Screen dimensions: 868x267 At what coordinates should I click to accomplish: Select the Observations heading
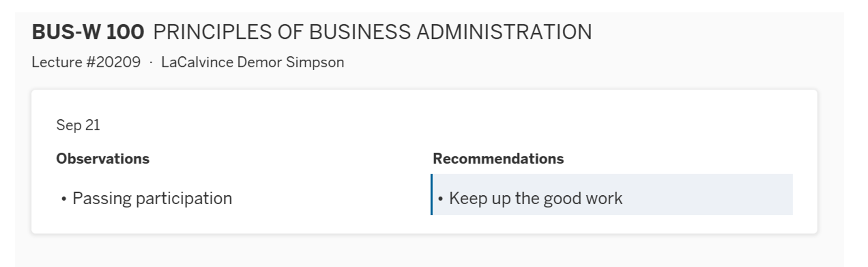(x=103, y=159)
